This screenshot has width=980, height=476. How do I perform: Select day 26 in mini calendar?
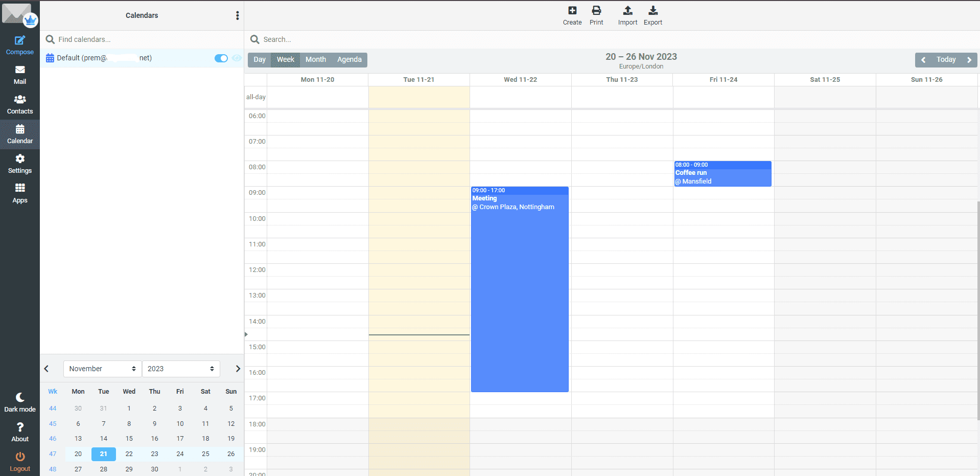coord(231,454)
